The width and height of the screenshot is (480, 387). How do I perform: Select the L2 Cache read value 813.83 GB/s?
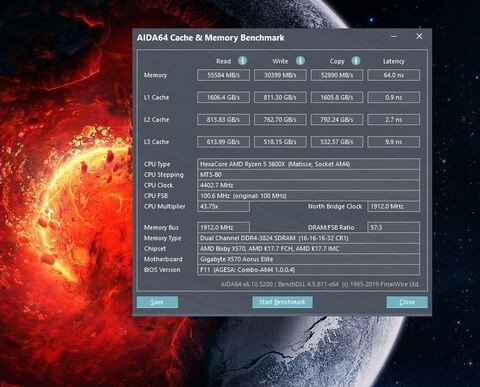click(223, 119)
